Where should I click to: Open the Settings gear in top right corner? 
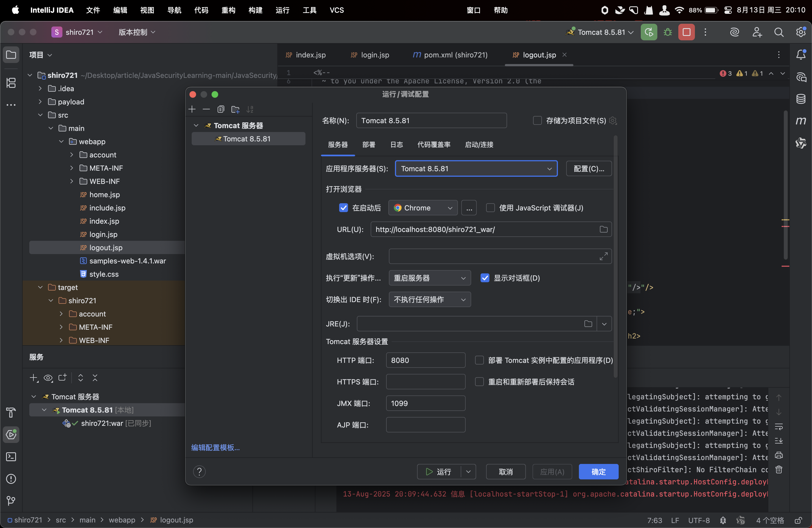tap(801, 32)
